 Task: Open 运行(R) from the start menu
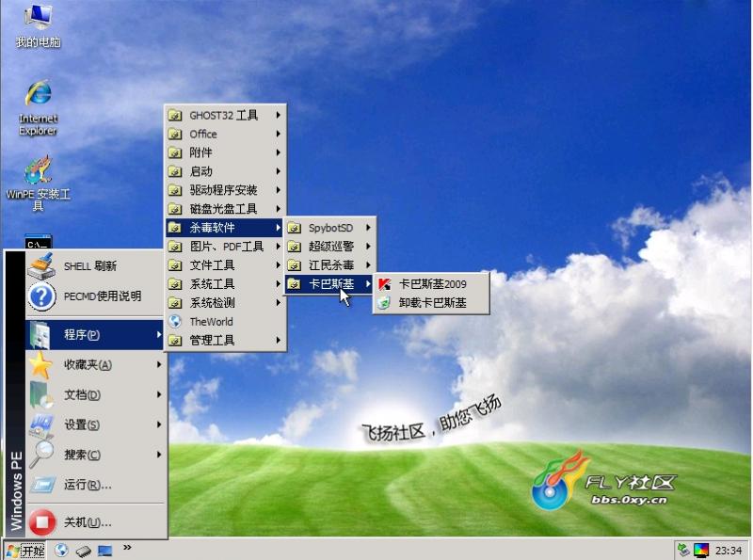pyautogui.click(x=85, y=485)
